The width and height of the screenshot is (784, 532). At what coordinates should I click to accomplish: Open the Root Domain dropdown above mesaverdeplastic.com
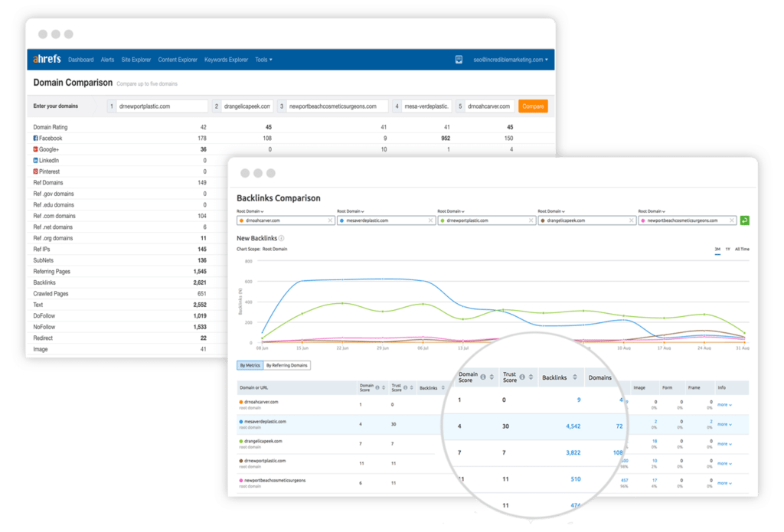pos(351,211)
